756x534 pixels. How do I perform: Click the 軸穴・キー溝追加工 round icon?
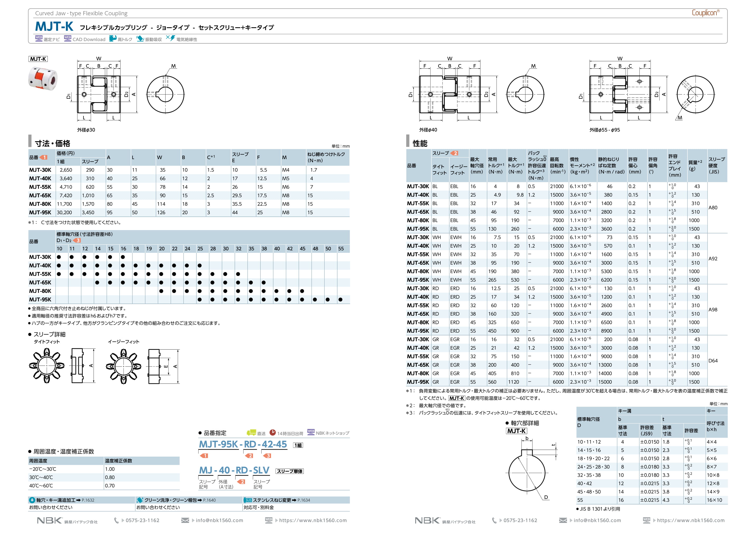32,500
